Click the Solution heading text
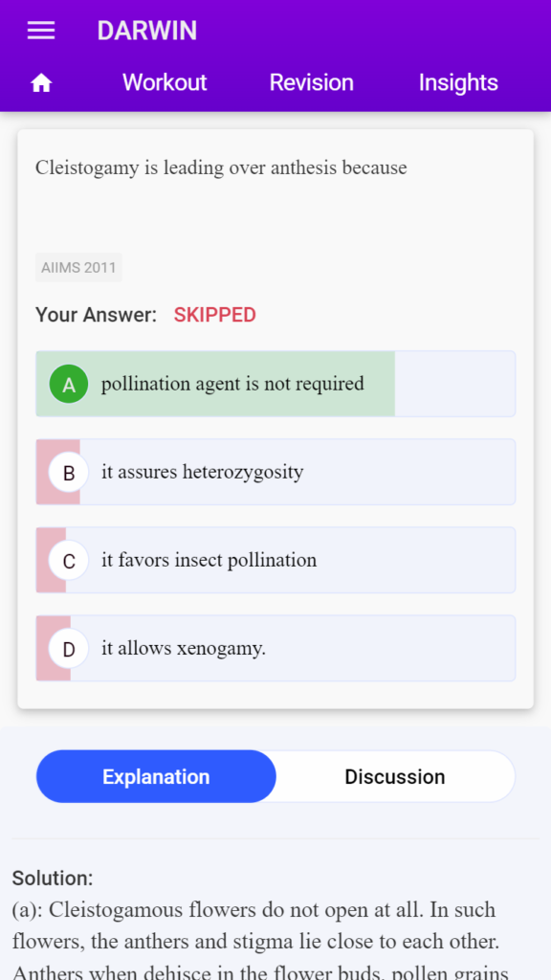This screenshot has width=551, height=980. 53,878
